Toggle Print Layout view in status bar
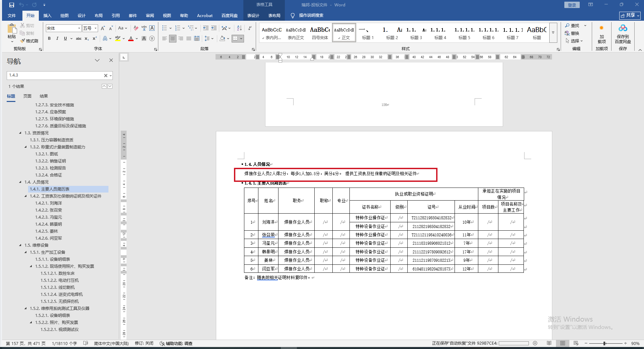Image resolution: width=644 pixels, height=349 pixels. tap(563, 343)
